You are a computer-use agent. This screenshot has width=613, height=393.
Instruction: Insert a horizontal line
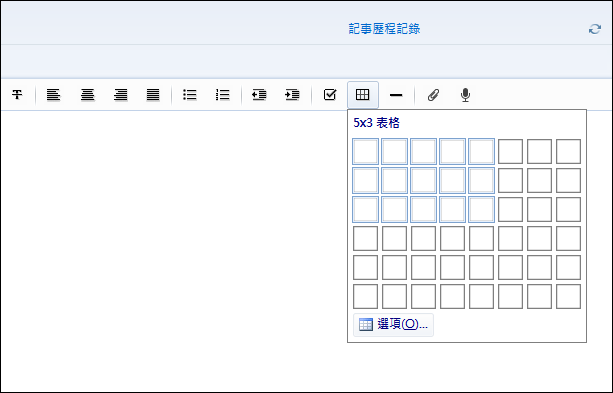pyautogui.click(x=396, y=95)
